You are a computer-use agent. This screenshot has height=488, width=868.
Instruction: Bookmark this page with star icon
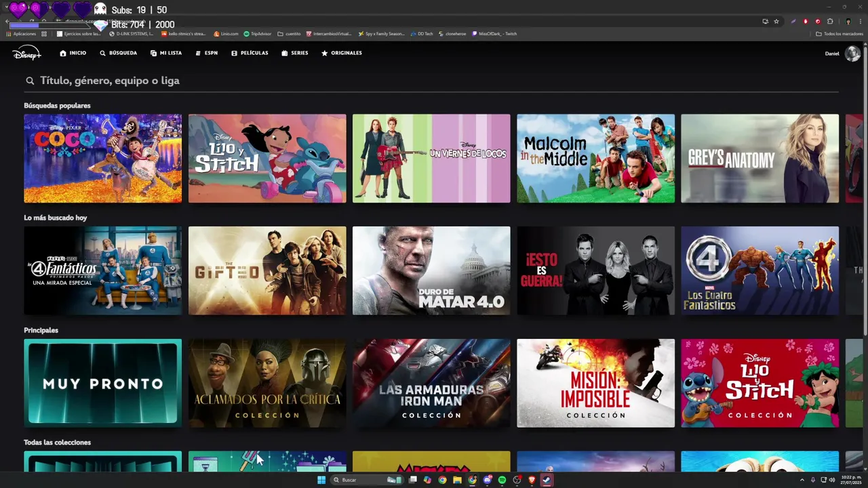coord(776,21)
